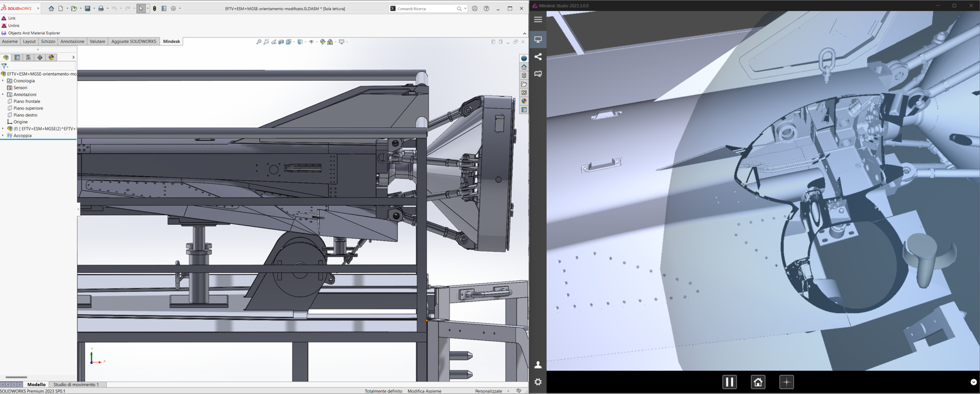Click the Mindesk plus add button
This screenshot has height=394, width=980.
pos(786,382)
